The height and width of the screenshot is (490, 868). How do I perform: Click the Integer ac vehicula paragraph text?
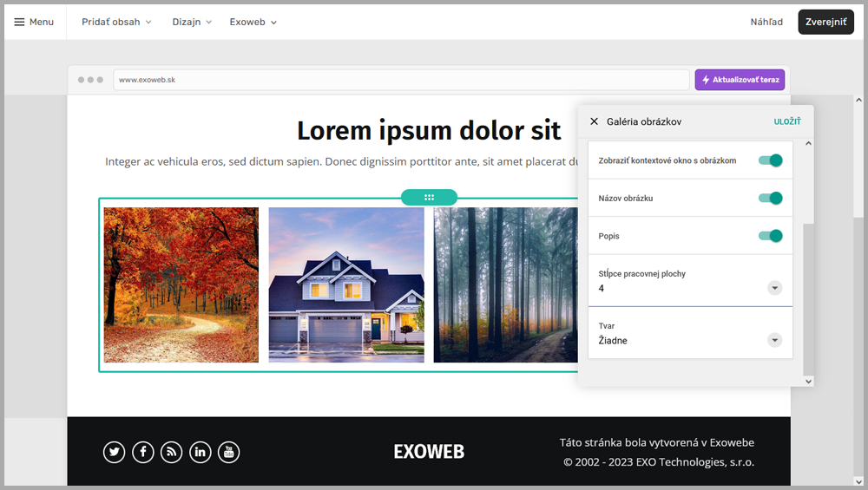click(341, 161)
